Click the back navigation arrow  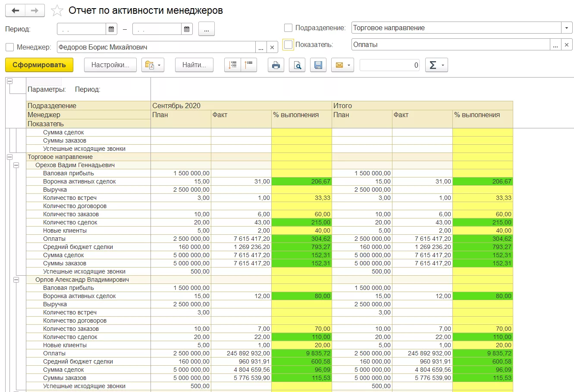(16, 11)
